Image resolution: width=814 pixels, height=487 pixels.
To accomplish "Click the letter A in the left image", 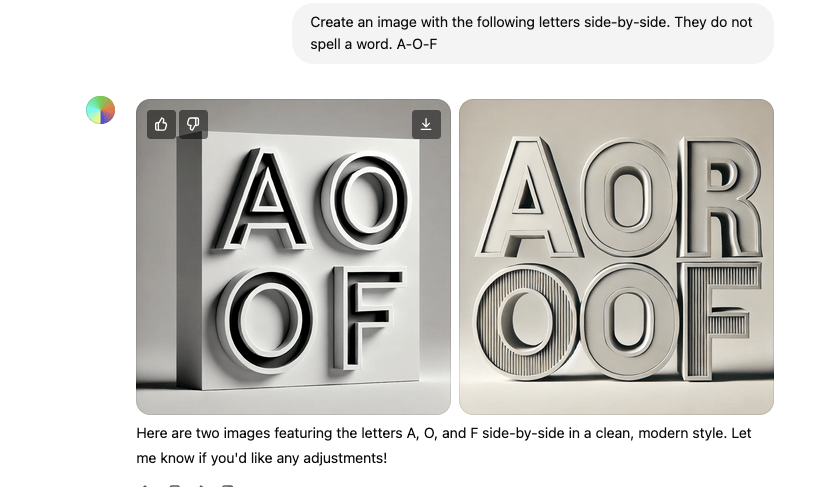I will (264, 200).
